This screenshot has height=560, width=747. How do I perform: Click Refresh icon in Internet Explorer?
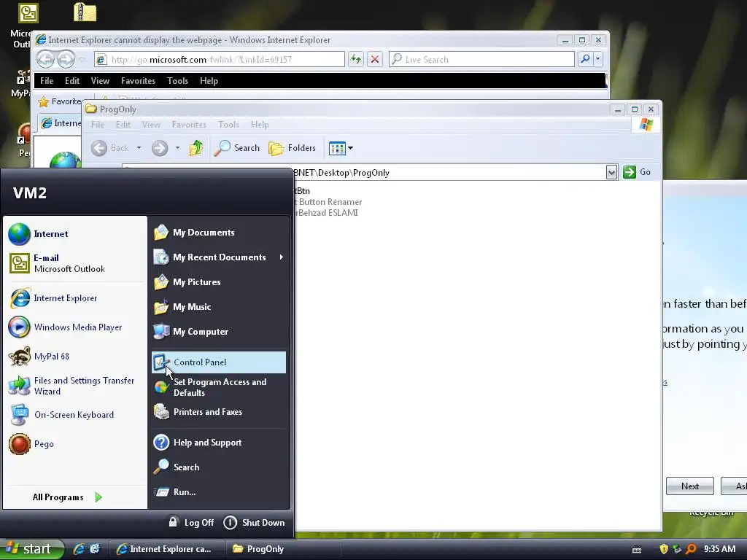pyautogui.click(x=356, y=60)
